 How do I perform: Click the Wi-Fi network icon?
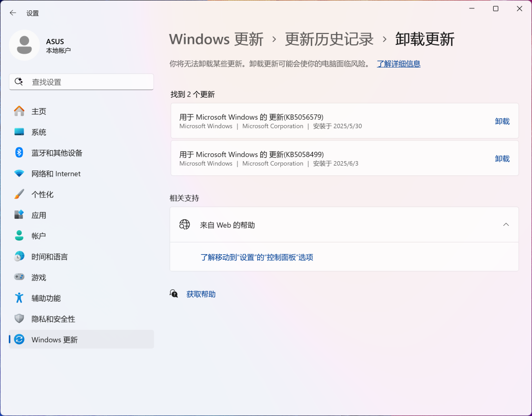pyautogui.click(x=19, y=173)
